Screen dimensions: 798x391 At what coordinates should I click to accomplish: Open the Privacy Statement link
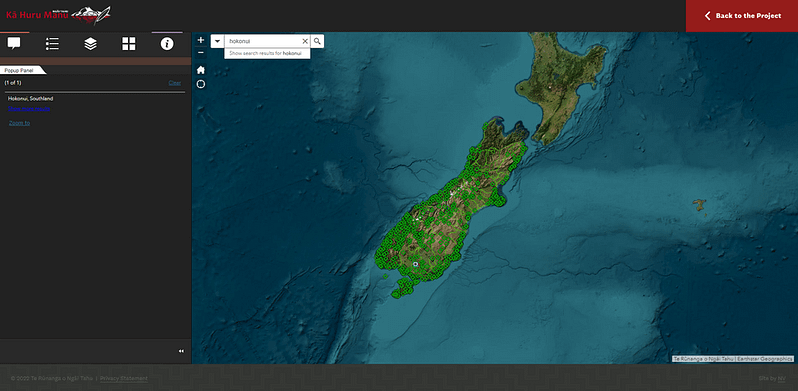pyautogui.click(x=124, y=378)
